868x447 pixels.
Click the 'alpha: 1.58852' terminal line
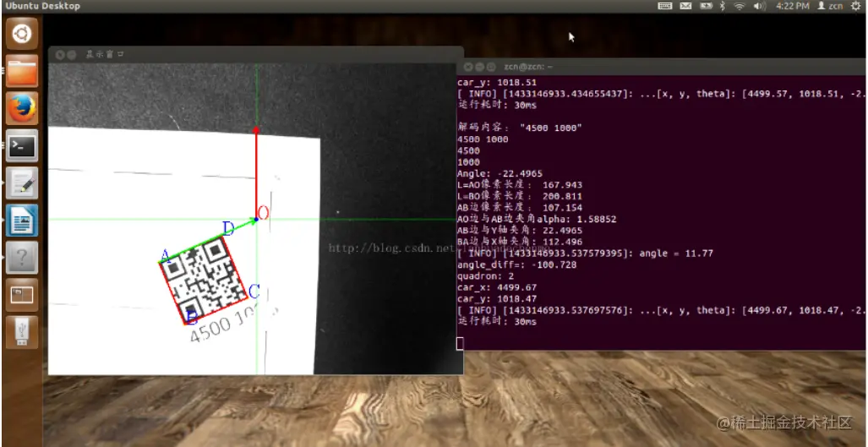tap(537, 219)
